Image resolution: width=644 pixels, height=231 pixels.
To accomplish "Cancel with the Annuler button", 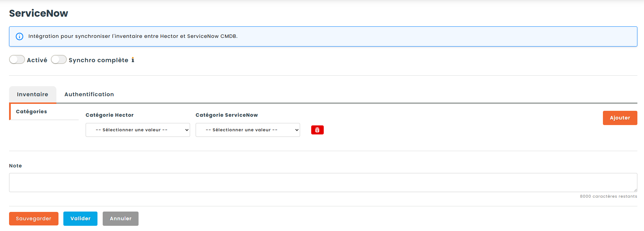I will click(x=120, y=218).
